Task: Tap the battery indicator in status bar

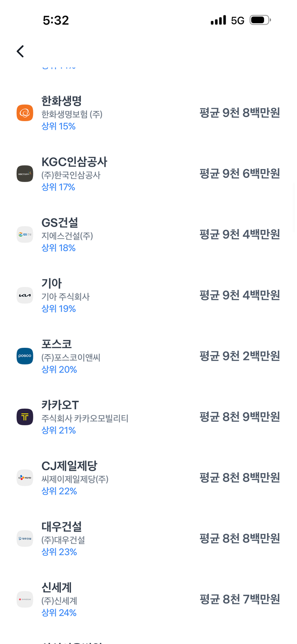Action: pos(259,20)
